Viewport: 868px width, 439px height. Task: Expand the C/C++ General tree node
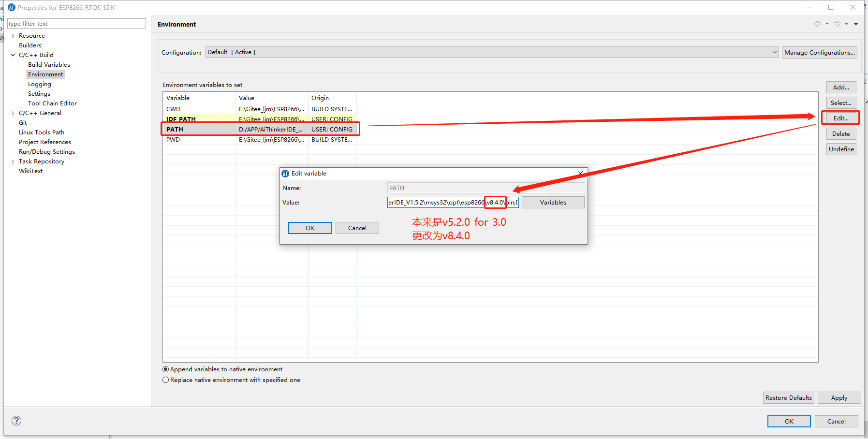[x=13, y=113]
